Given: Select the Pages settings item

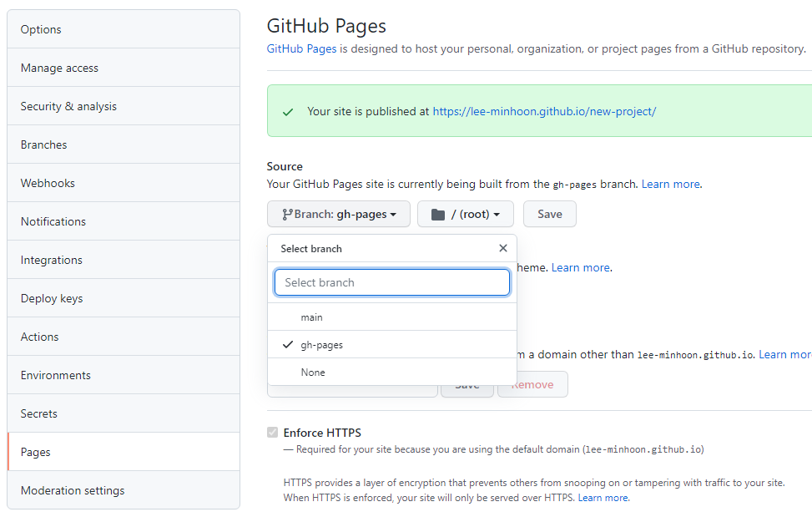Looking at the screenshot, I should click(124, 452).
